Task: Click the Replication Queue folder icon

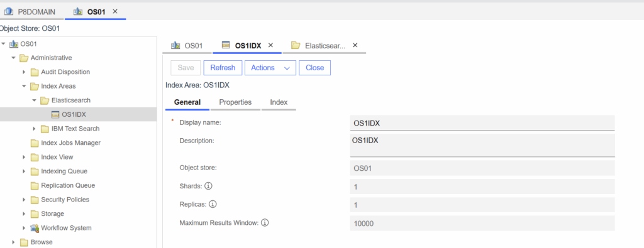Action: coord(35,185)
